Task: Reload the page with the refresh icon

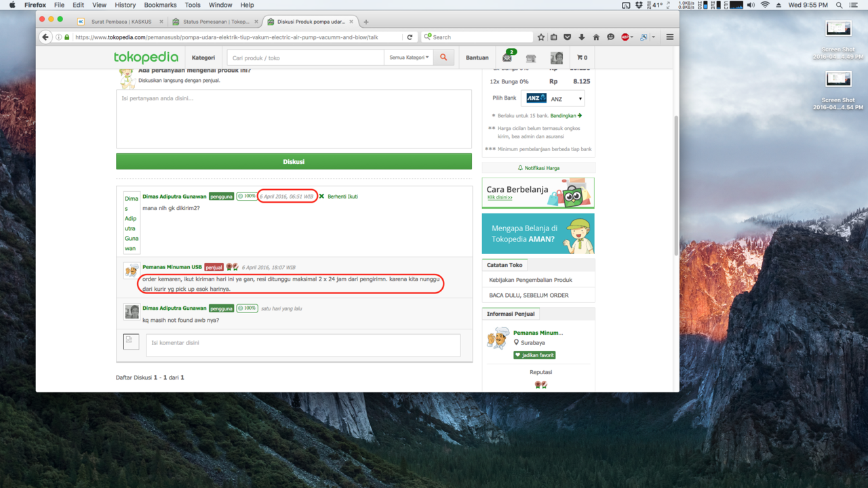Action: point(410,37)
